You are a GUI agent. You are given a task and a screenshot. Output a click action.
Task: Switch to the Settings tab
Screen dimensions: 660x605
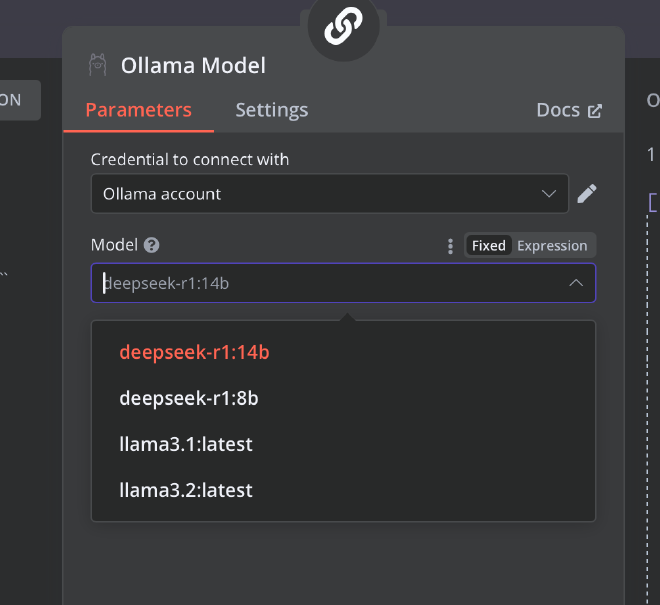pos(272,110)
